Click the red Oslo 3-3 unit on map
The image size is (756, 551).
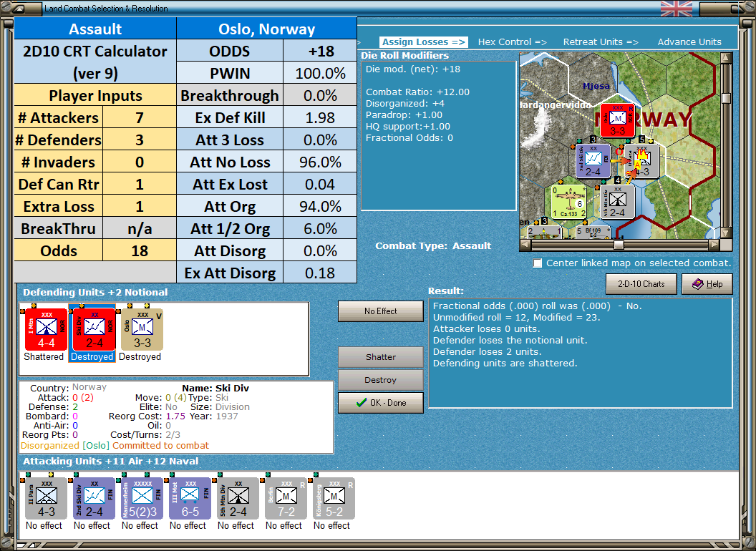tap(617, 120)
